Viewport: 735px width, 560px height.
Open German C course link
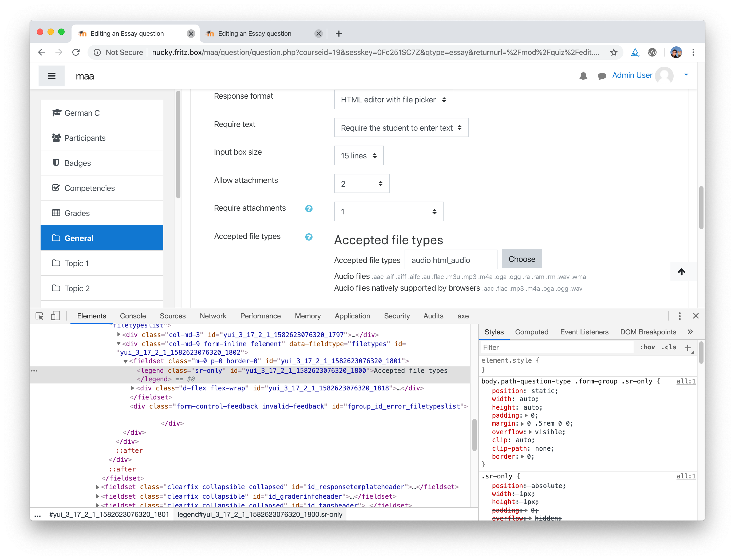(x=102, y=113)
